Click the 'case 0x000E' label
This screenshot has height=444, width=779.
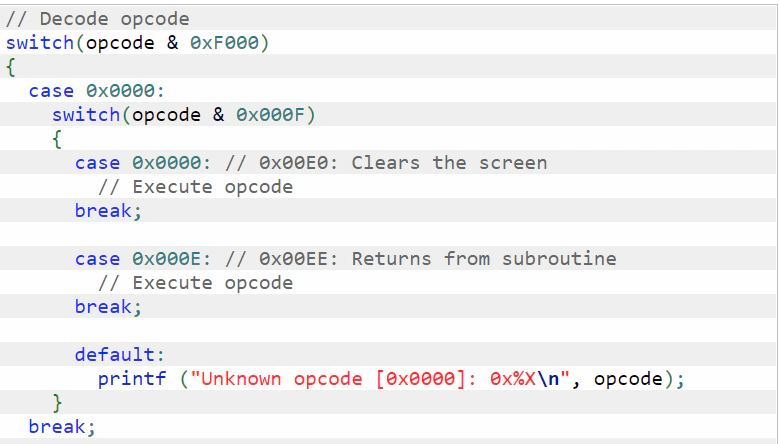coord(143,259)
